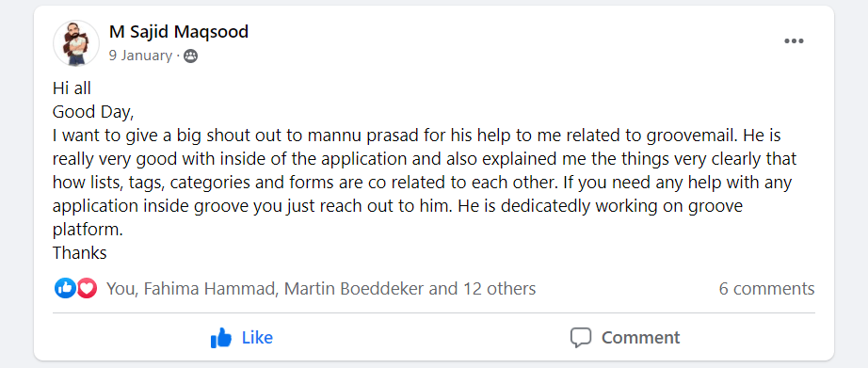The image size is (868, 368).
Task: Toggle the Like button off
Action: coord(242,338)
